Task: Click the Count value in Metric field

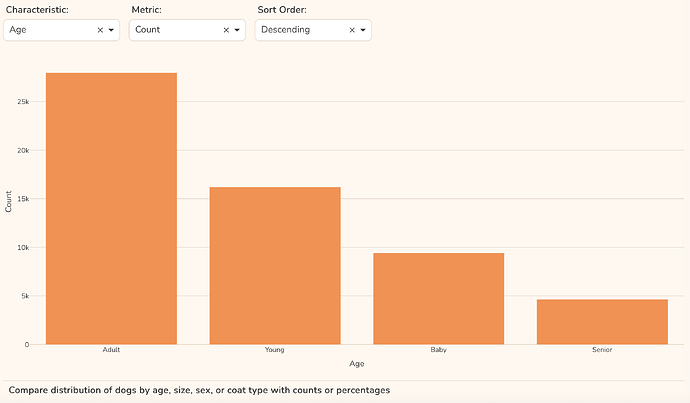Action: (x=147, y=29)
